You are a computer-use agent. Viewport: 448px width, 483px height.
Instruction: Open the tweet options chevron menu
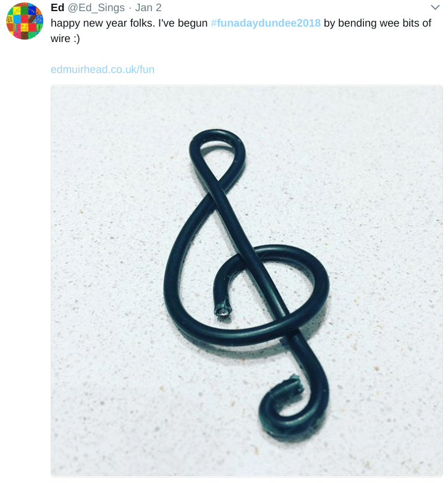pyautogui.click(x=434, y=7)
